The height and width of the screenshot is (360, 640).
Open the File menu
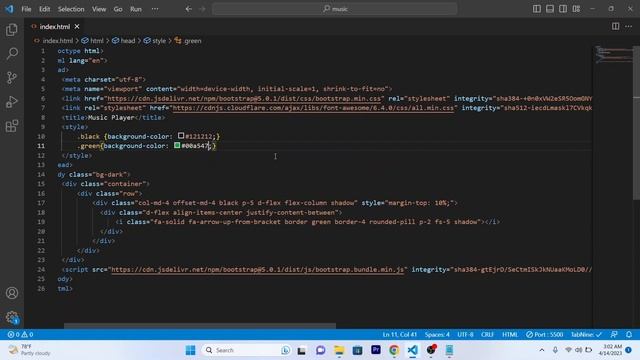(x=26, y=9)
